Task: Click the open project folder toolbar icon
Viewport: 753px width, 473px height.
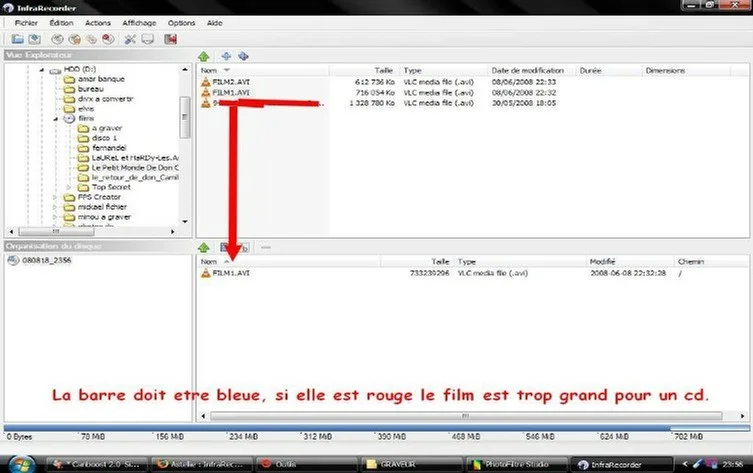Action: click(18, 39)
